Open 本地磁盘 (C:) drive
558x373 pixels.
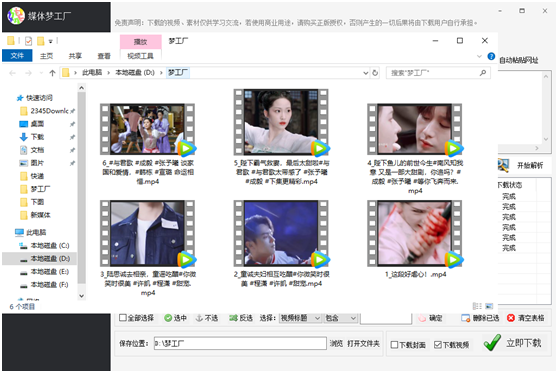[44, 246]
